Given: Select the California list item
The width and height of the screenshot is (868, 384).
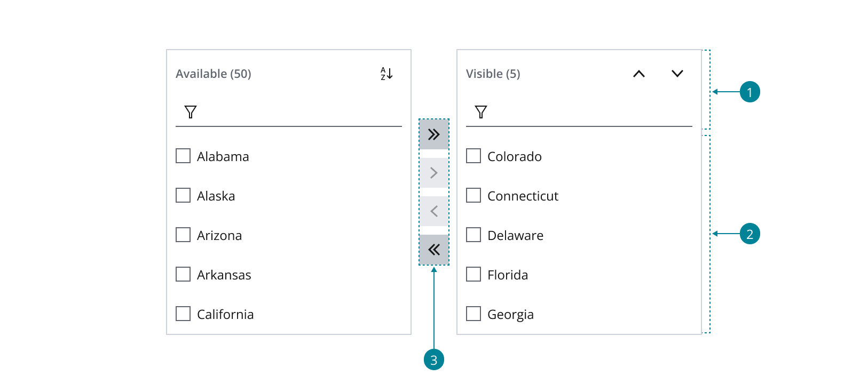Looking at the screenshot, I should (x=225, y=314).
